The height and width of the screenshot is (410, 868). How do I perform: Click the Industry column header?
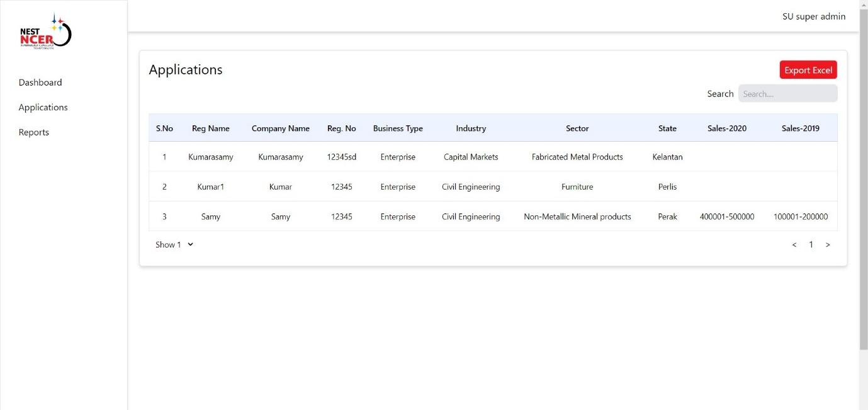click(471, 128)
